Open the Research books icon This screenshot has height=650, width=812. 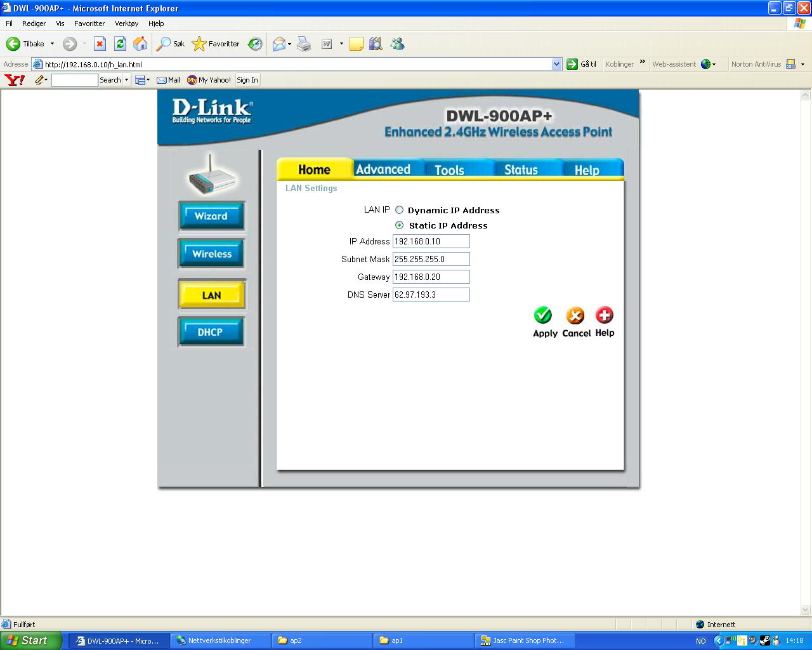coord(376,44)
